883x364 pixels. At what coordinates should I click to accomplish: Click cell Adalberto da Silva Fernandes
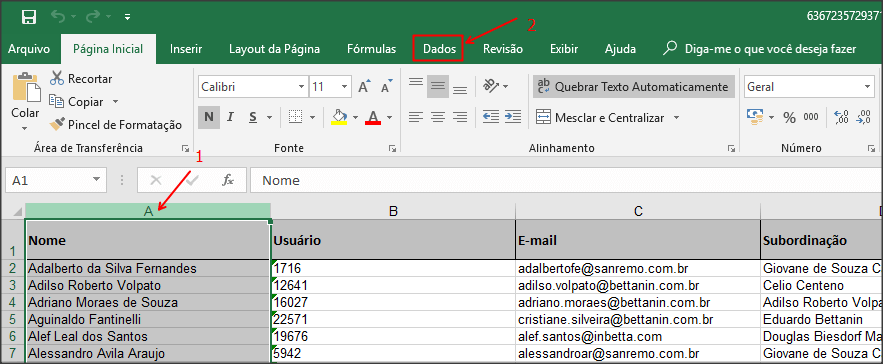coord(148,268)
